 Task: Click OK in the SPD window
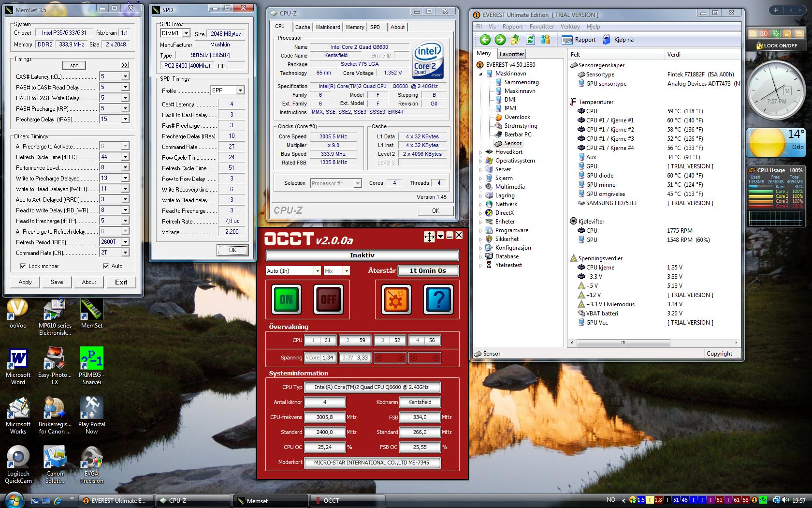tap(232, 250)
